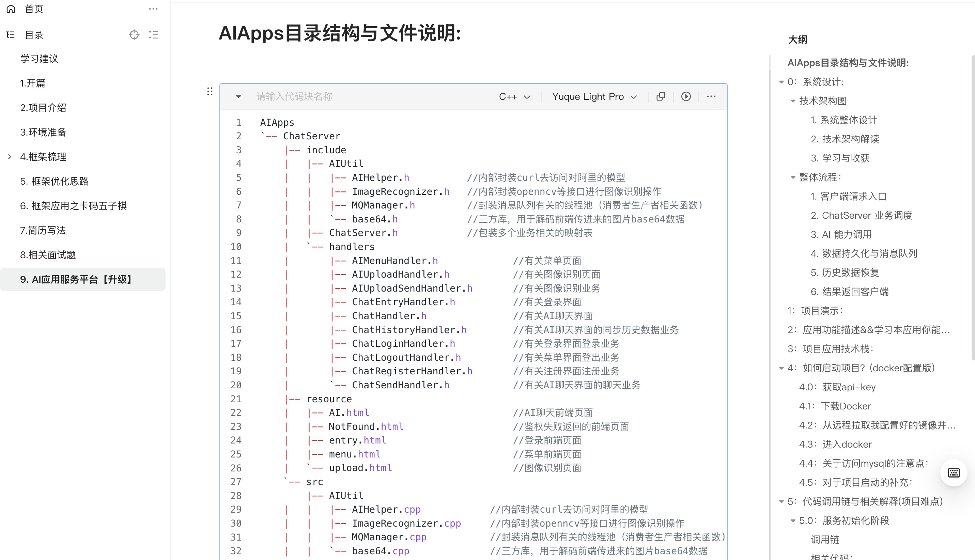Collapse the 技术架构图 outline section
This screenshot has height=560, width=975.
point(793,101)
